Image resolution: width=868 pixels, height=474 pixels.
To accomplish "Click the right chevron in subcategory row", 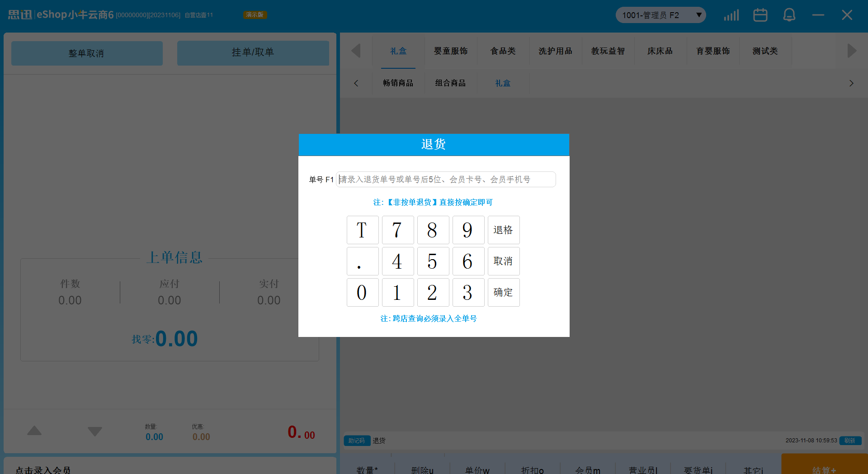I will click(851, 83).
